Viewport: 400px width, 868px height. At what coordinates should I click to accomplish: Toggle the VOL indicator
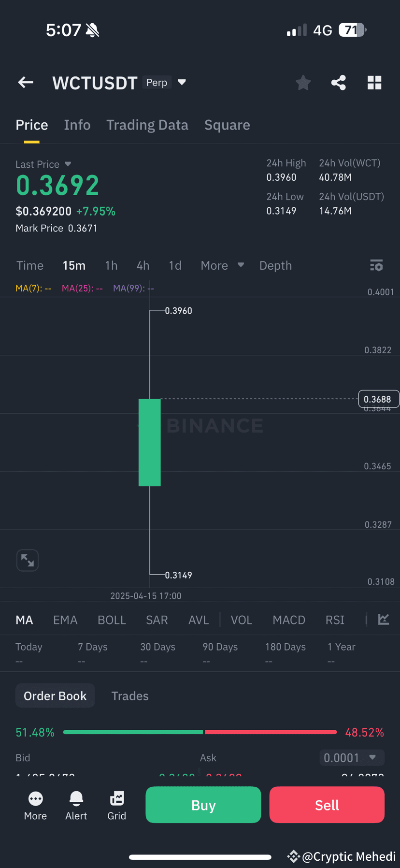(242, 620)
